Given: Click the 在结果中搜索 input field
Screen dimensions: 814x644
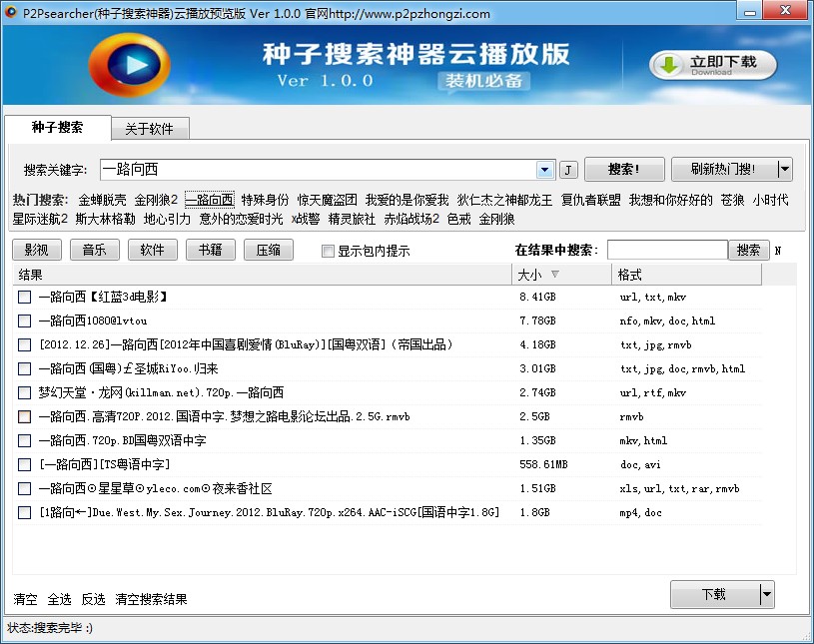Looking at the screenshot, I should 667,251.
